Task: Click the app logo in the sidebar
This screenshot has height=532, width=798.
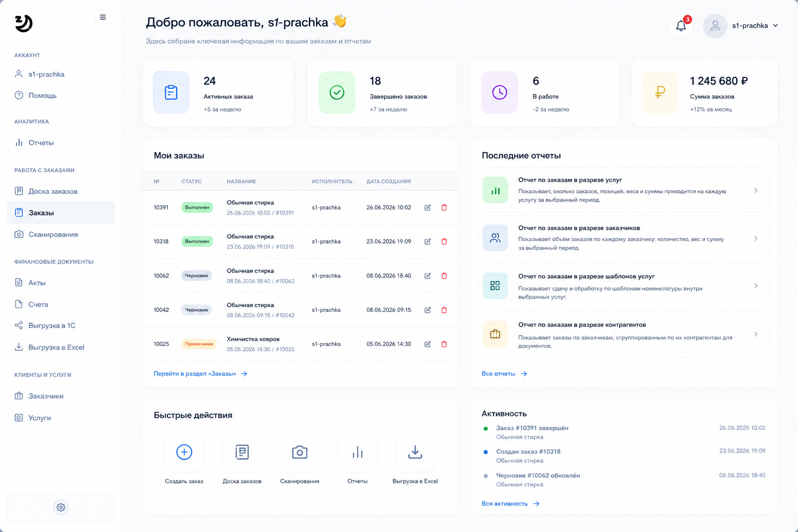Action: pyautogui.click(x=23, y=23)
